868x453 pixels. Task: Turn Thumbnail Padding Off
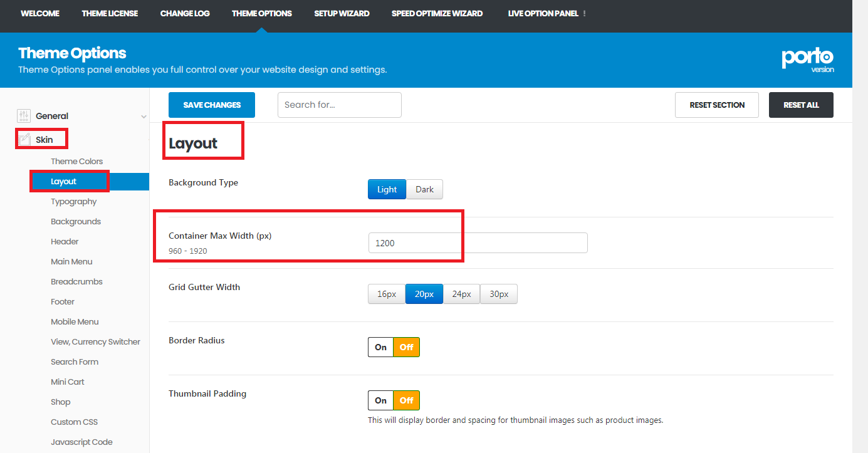(x=407, y=400)
